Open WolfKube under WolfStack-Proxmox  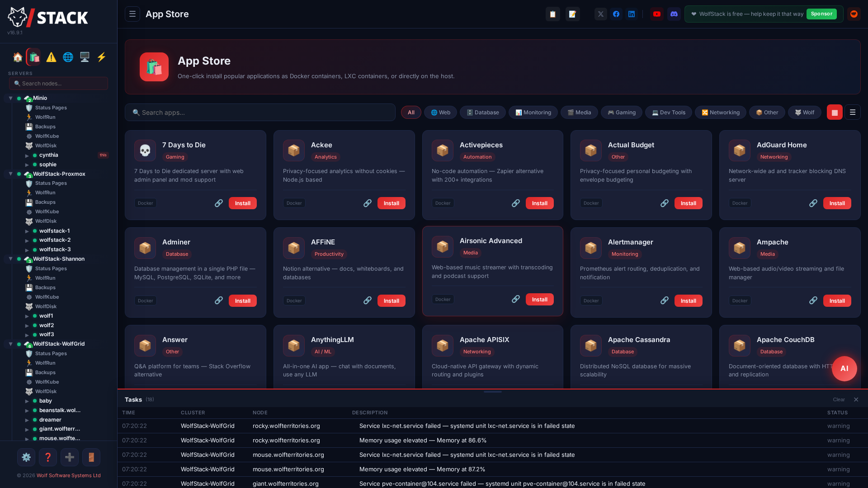pyautogui.click(x=47, y=212)
